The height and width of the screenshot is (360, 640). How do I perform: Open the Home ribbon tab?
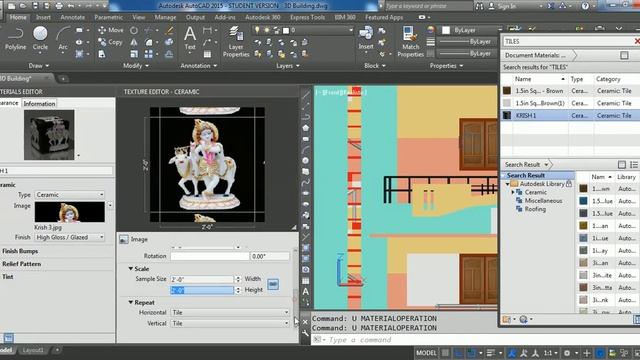click(x=18, y=17)
